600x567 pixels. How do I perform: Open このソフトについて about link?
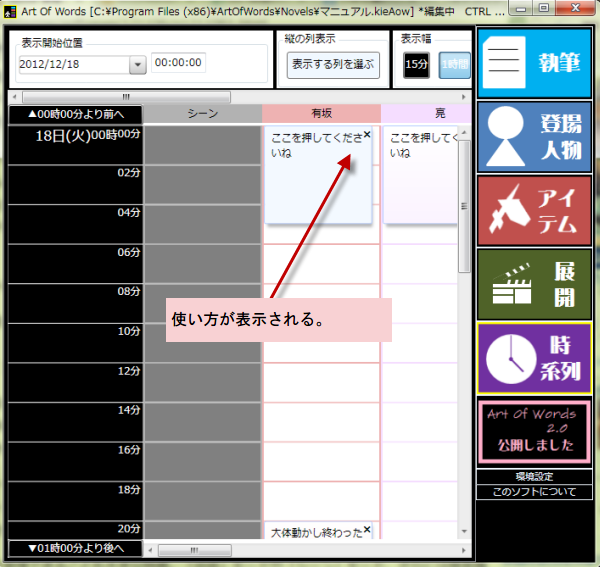(x=534, y=492)
